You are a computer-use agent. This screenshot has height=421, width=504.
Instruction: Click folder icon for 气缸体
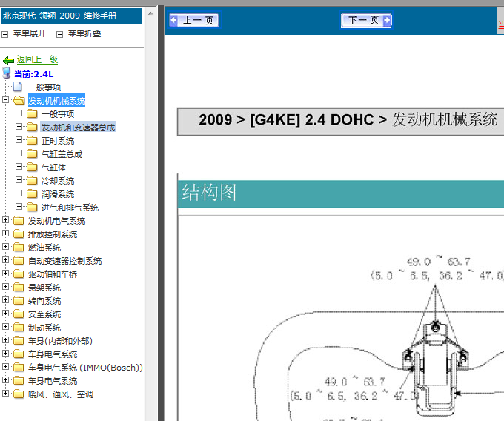coord(32,167)
